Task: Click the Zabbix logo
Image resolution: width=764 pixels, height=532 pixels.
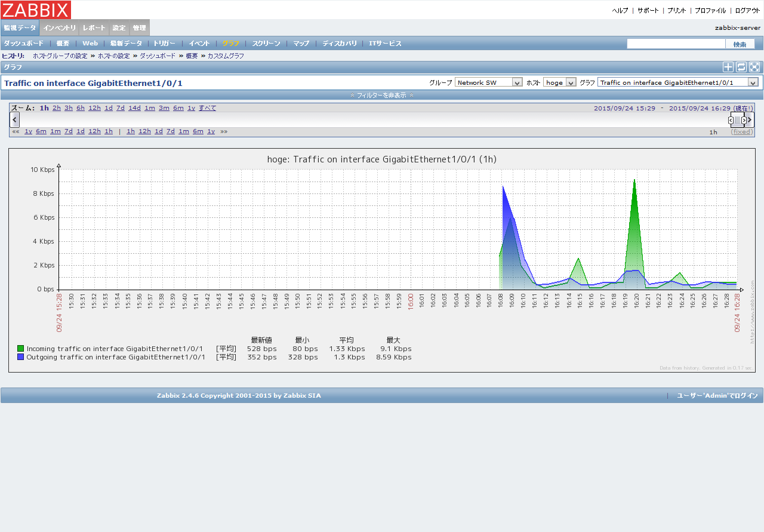Action: tap(36, 10)
